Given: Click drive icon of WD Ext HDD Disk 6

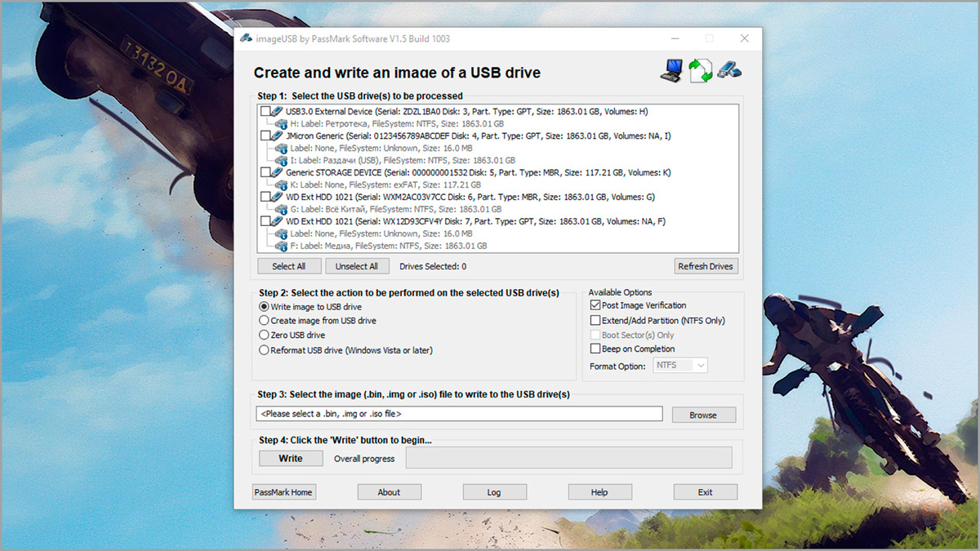Looking at the screenshot, I should pyautogui.click(x=278, y=197).
